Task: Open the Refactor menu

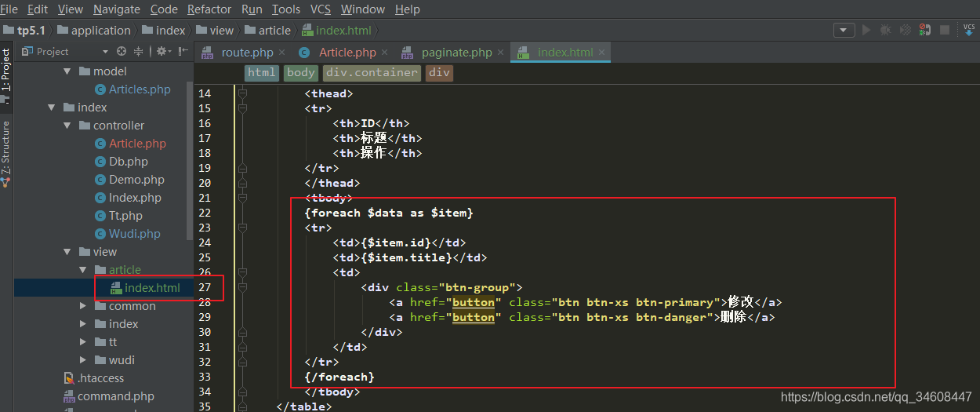Action: coord(209,9)
